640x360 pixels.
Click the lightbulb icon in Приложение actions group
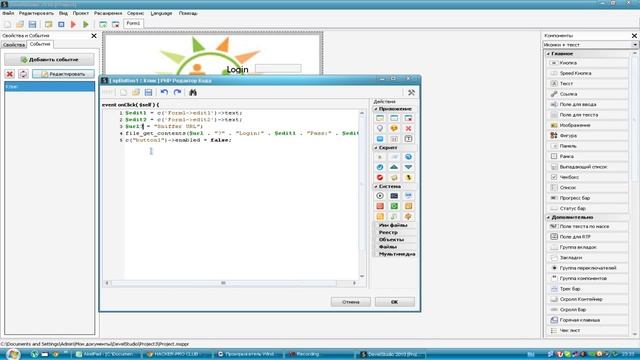[x=380, y=128]
